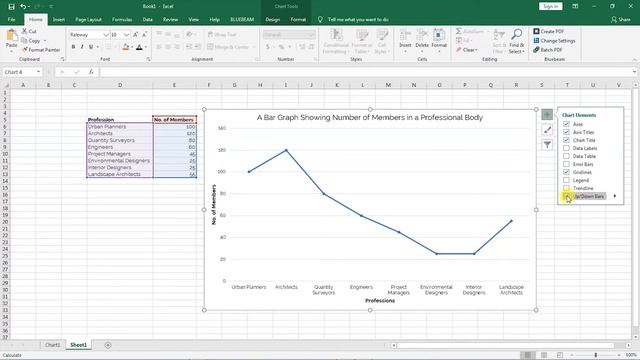The width and height of the screenshot is (640, 360).
Task: Open Chart Styles paintbrush button
Action: (x=547, y=130)
